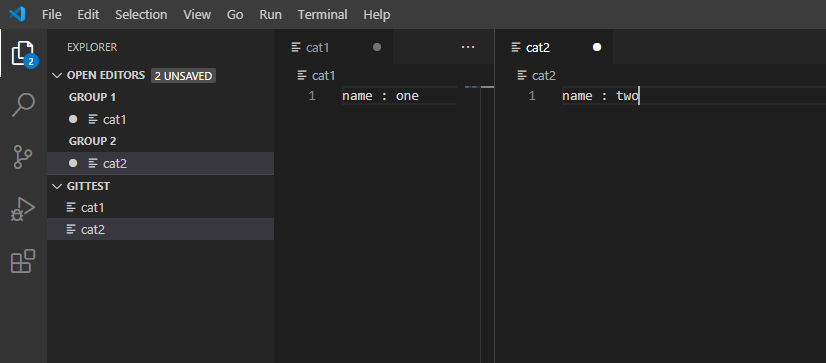Select cat2 under Group 2 in Open Editors
The height and width of the screenshot is (363, 826).
(160, 163)
